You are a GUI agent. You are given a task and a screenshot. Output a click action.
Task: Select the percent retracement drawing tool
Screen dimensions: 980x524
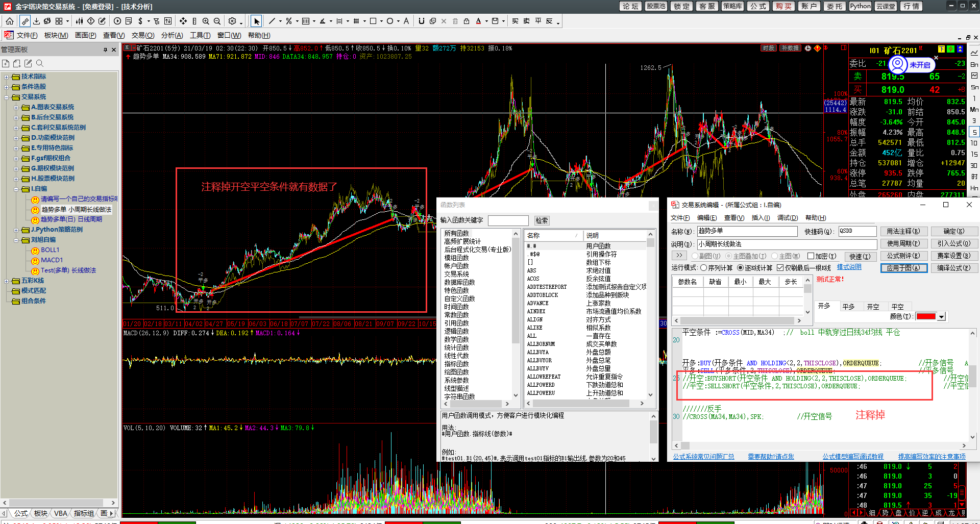click(289, 21)
